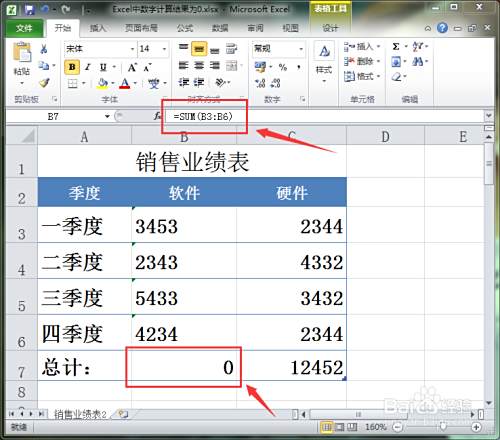Select middle vertical alignment
The width and height of the screenshot is (500, 440).
pos(199,49)
